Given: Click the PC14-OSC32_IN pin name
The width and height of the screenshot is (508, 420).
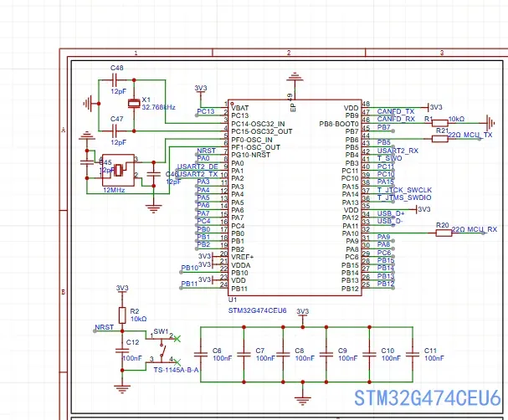Looking at the screenshot, I should (x=258, y=124).
